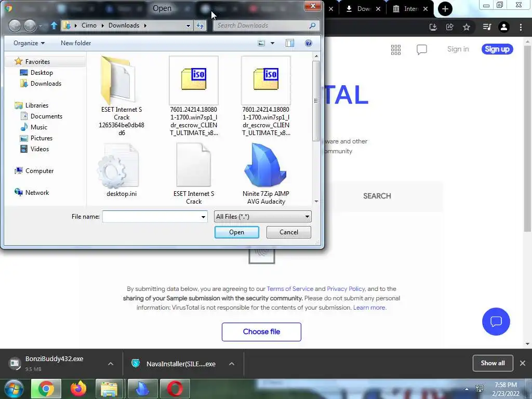Open Documents library
The image size is (532, 399).
click(x=46, y=116)
